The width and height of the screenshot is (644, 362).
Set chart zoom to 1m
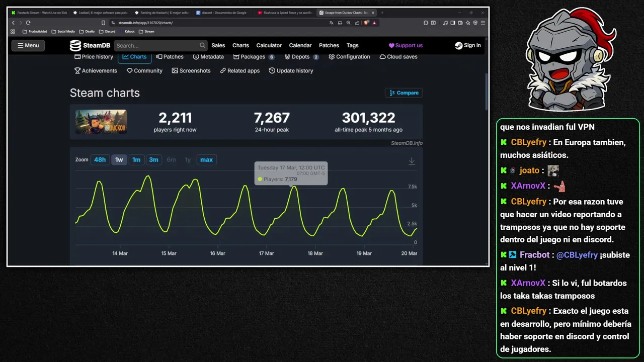[x=136, y=160]
